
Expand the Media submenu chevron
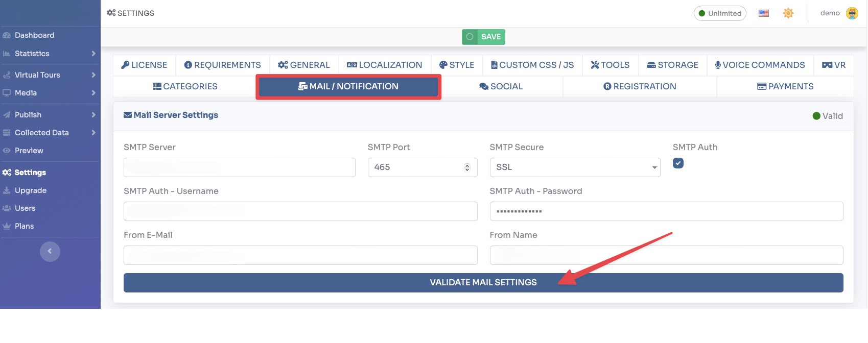pos(93,93)
